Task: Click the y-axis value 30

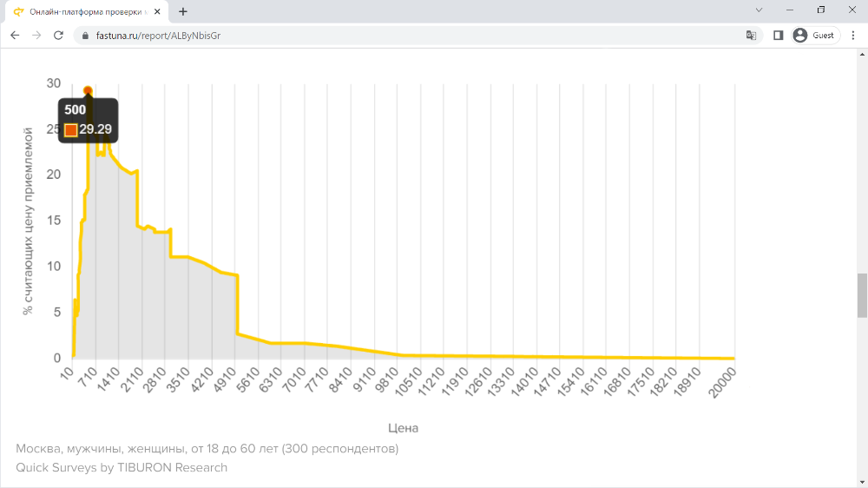Action: [x=54, y=83]
